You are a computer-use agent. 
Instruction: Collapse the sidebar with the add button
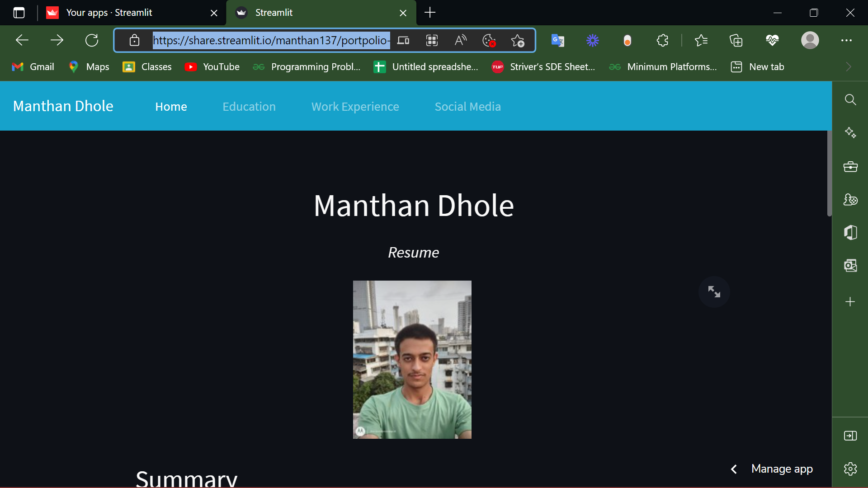[851, 302]
